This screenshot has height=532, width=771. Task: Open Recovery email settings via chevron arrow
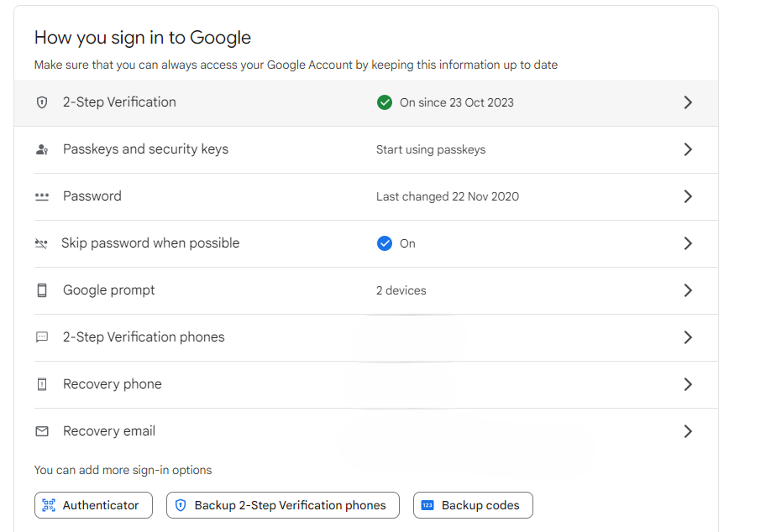click(x=688, y=431)
